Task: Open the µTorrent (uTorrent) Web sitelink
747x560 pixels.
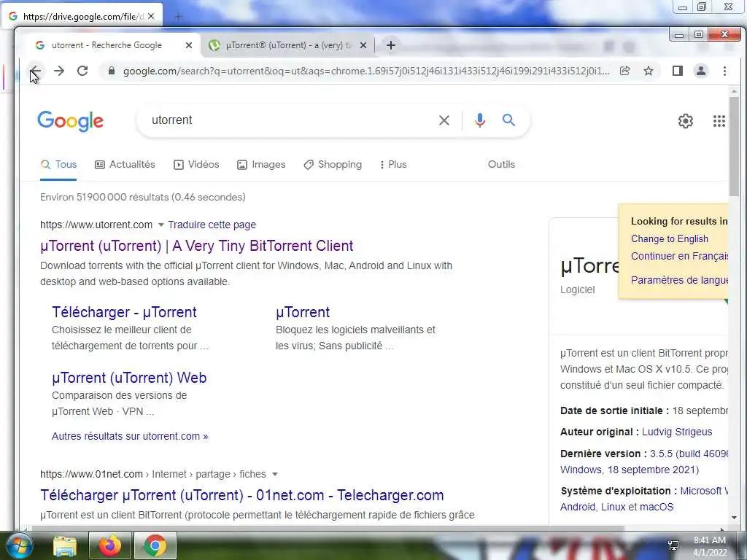Action: pos(129,378)
